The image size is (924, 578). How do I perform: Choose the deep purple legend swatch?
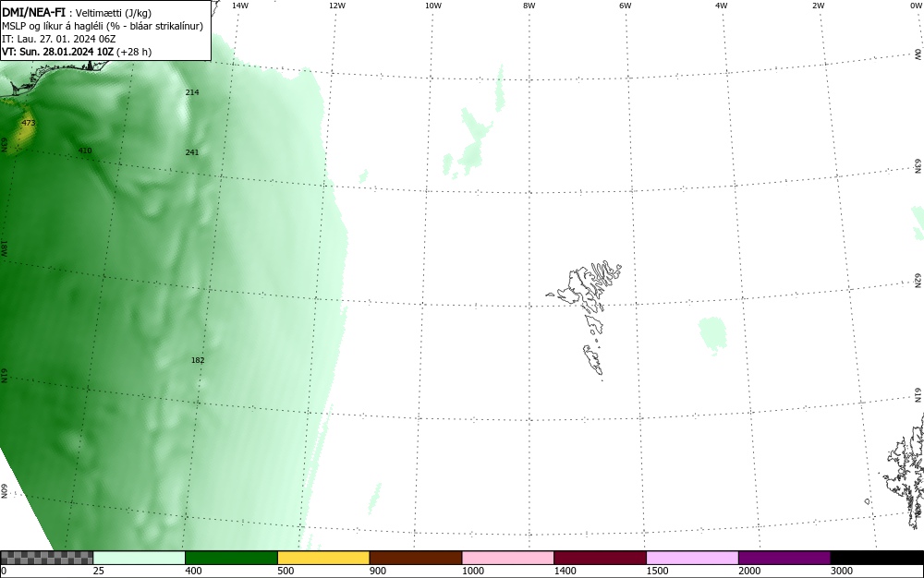click(x=784, y=558)
